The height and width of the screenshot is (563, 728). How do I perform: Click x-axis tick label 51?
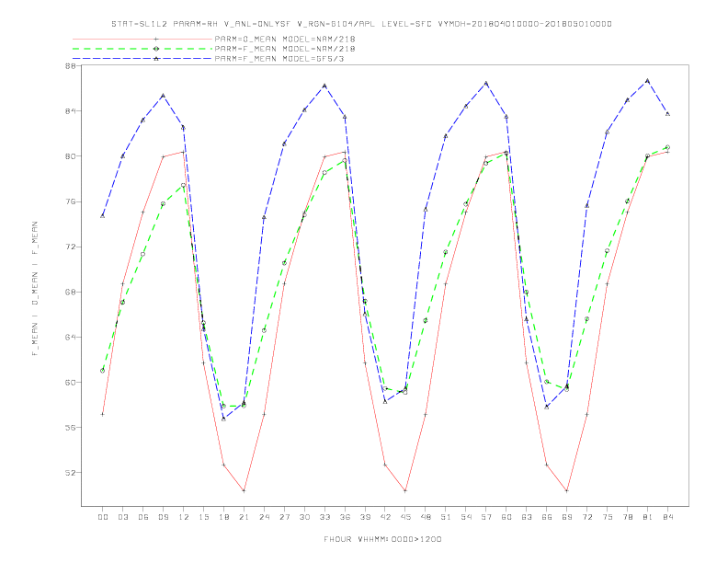(446, 517)
